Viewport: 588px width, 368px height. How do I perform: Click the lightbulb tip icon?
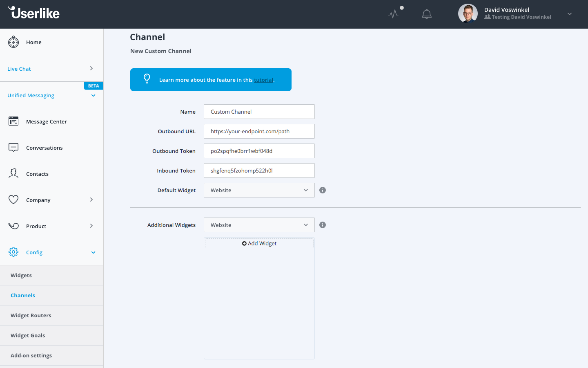[147, 79]
